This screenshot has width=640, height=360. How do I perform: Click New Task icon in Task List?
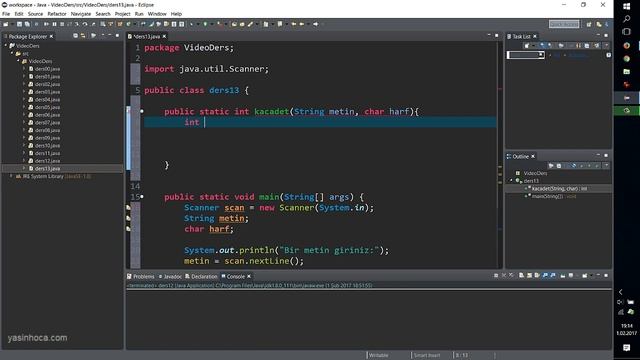[x=527, y=46]
